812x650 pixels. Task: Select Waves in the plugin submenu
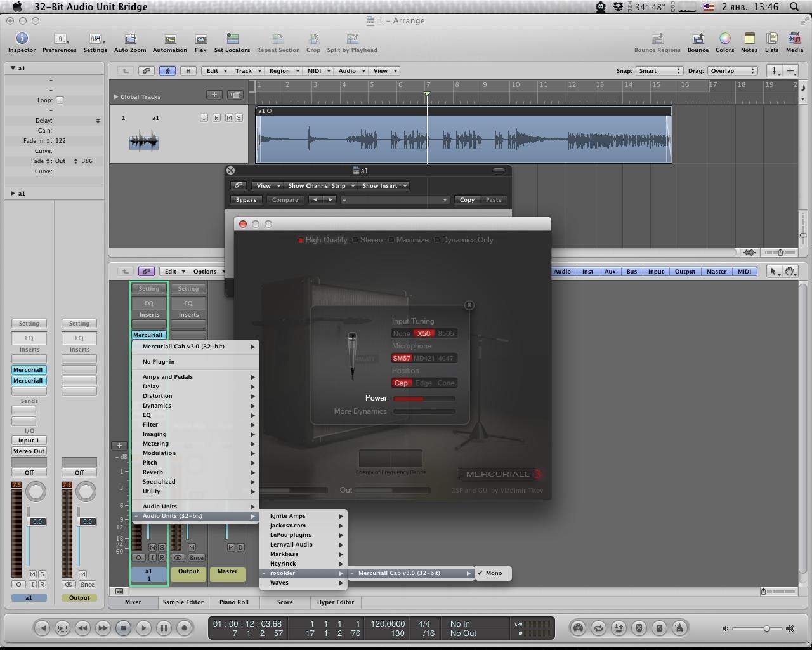pos(279,583)
